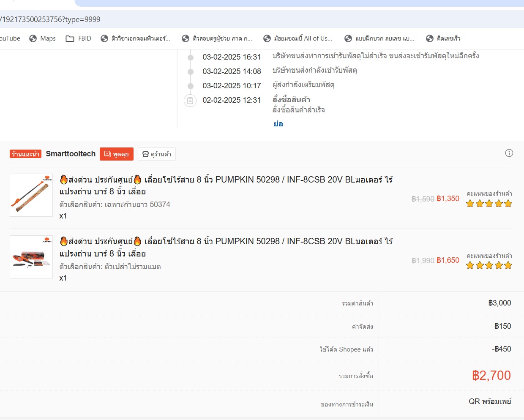The image size is (524, 420).
Task: Click the order placed clipboard icon
Action: (x=190, y=101)
